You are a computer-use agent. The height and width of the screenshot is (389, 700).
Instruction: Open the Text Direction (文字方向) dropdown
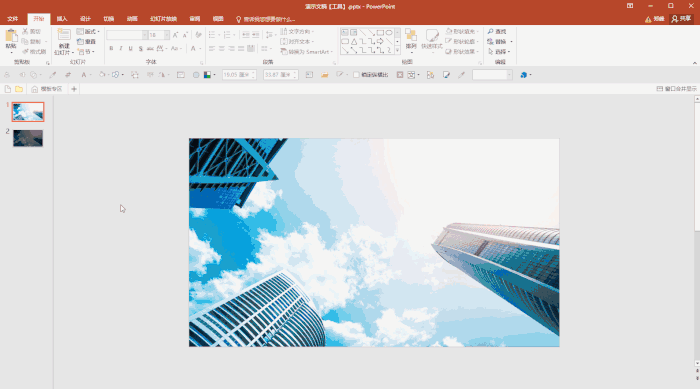click(297, 31)
